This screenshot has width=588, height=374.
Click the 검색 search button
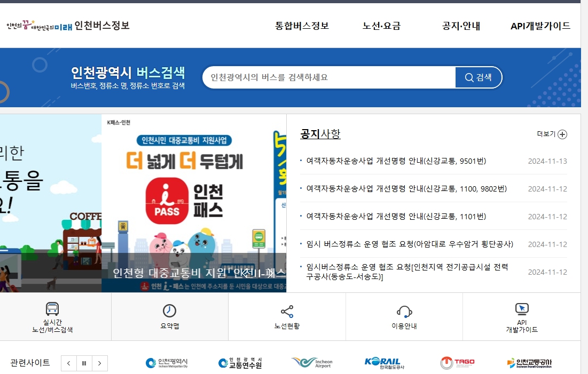coord(479,77)
